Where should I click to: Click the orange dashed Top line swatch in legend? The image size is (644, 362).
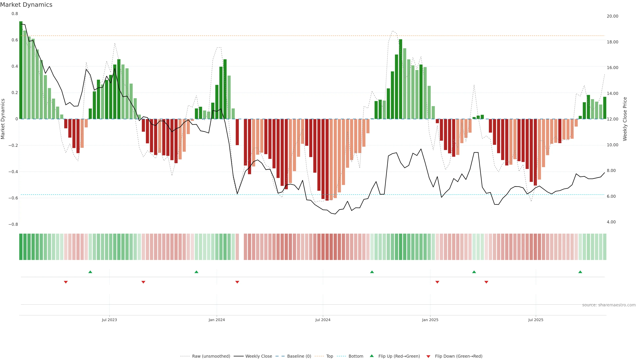pos(319,356)
